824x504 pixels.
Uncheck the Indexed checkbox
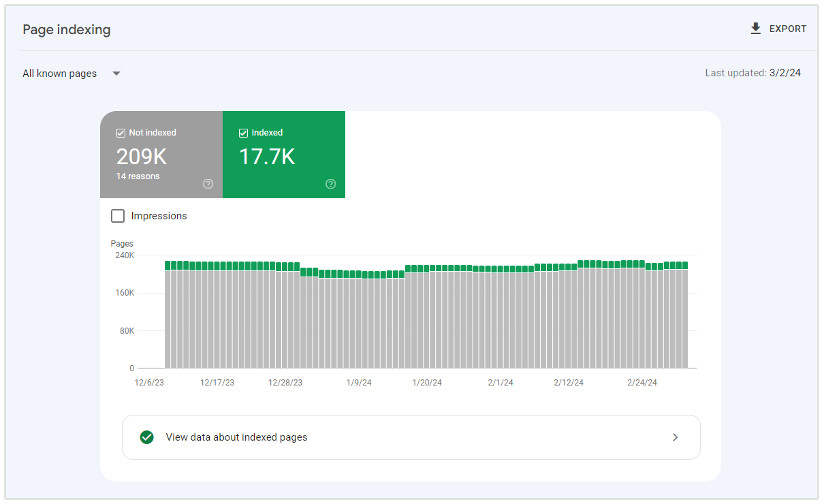pyautogui.click(x=243, y=133)
